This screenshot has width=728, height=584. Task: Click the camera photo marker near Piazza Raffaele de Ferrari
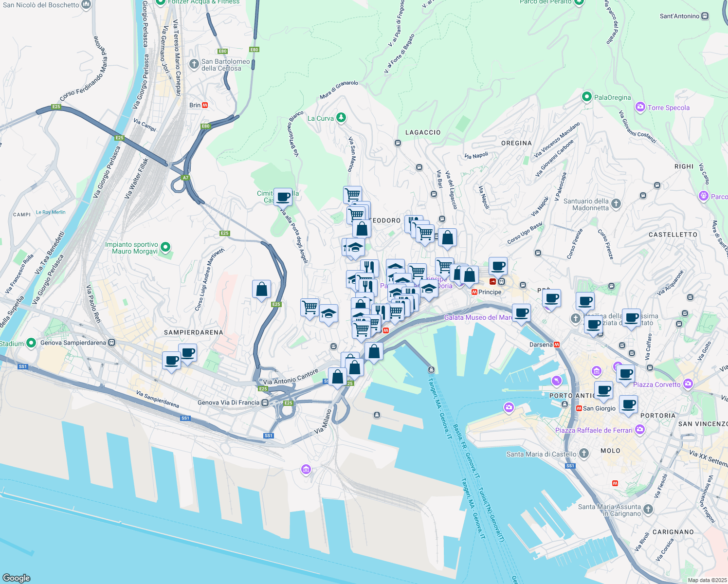640,430
